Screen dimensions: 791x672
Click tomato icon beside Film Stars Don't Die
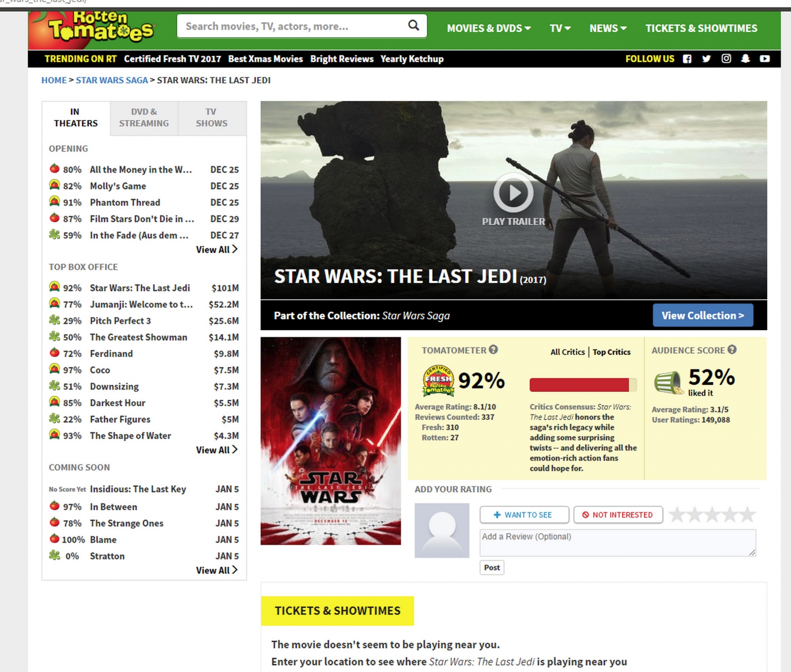[54, 218]
